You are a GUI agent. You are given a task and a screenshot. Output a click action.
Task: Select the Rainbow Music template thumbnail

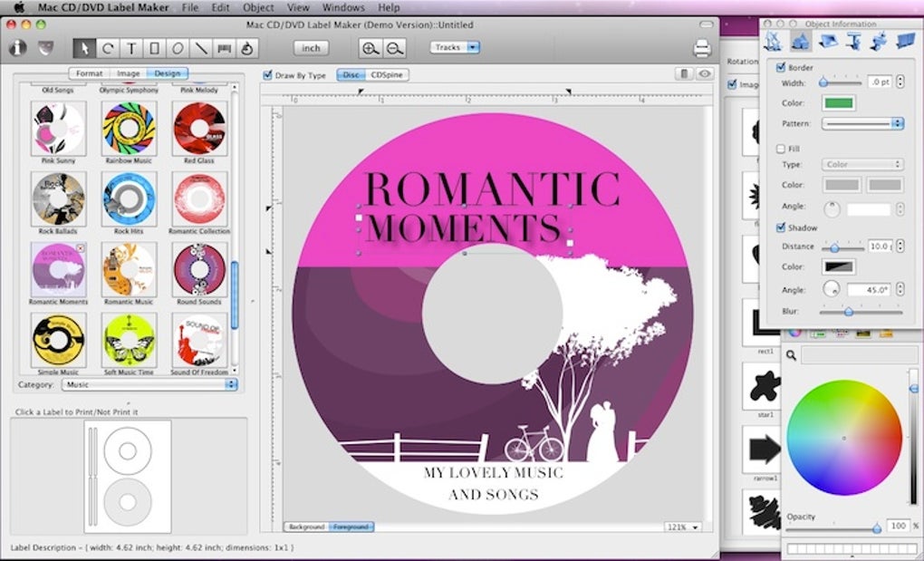coord(129,127)
